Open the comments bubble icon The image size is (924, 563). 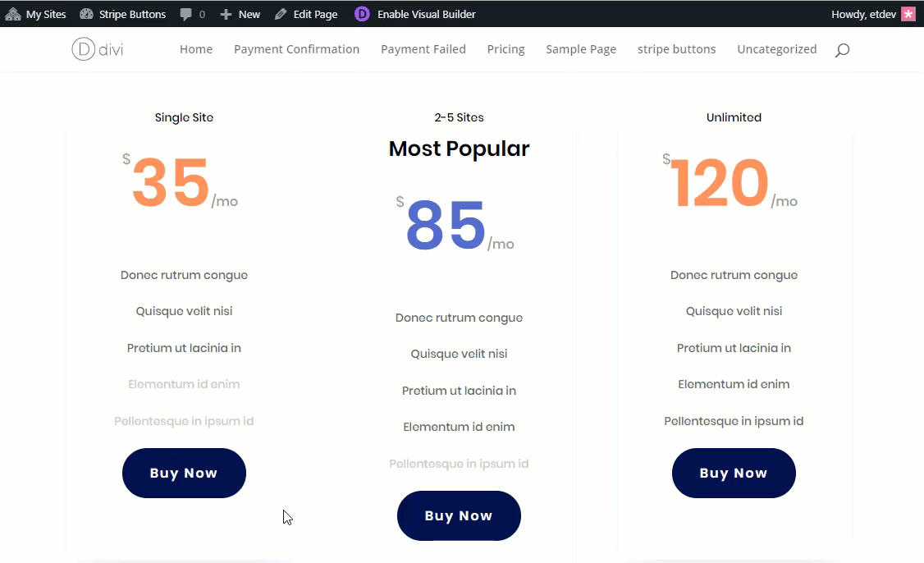pos(186,14)
